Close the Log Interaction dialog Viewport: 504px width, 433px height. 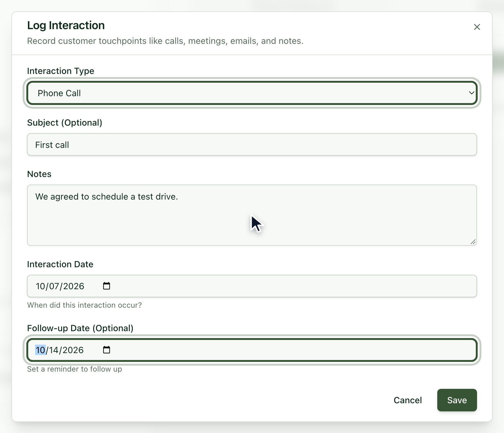pyautogui.click(x=477, y=27)
